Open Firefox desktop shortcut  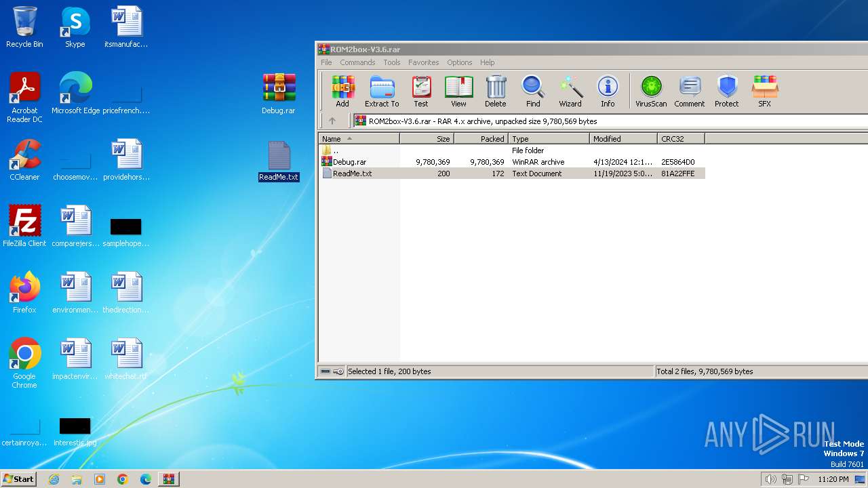click(24, 293)
